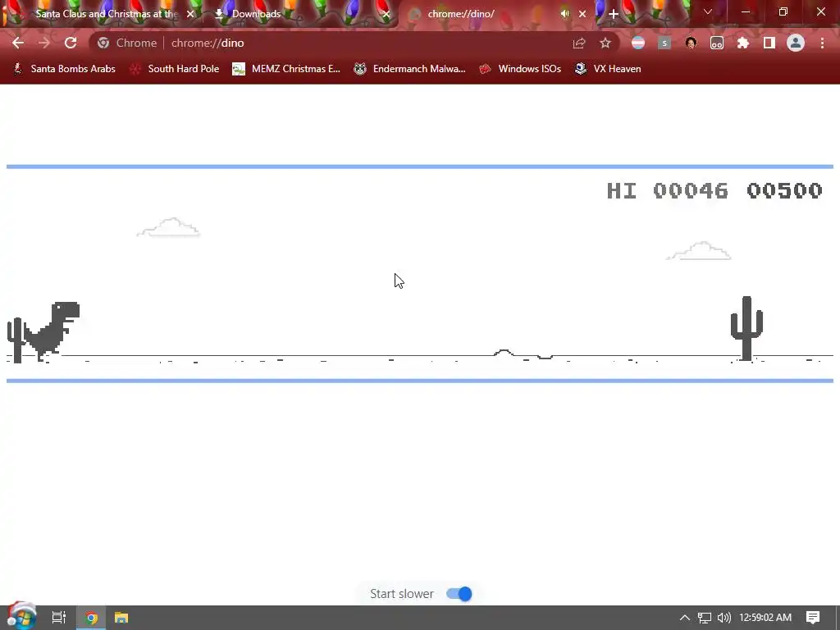The height and width of the screenshot is (630, 840).
Task: Close the Santa Claus and Christmas tab
Action: click(190, 14)
